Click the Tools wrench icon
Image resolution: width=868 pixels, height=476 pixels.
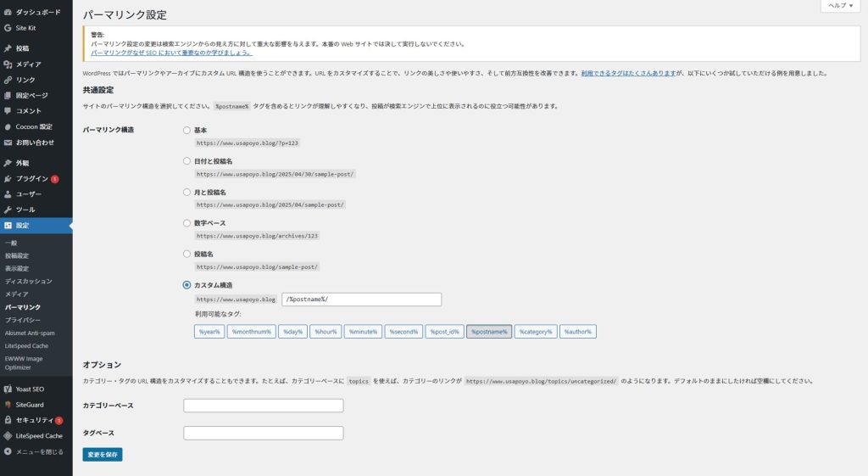8,210
